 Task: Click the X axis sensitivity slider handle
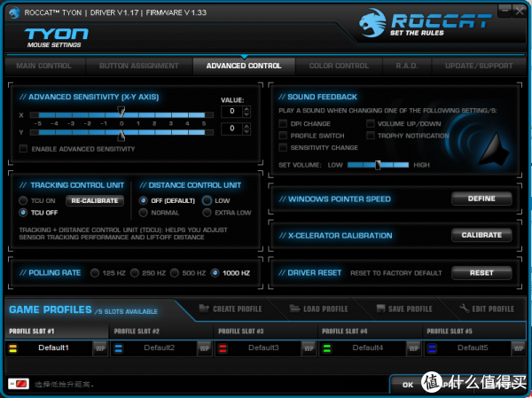coord(121,112)
